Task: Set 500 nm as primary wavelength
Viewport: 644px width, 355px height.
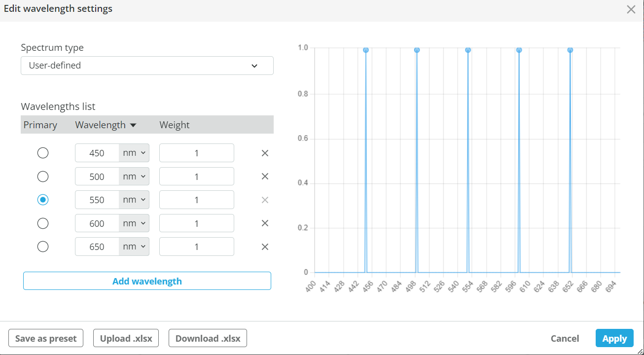Action: pyautogui.click(x=43, y=177)
